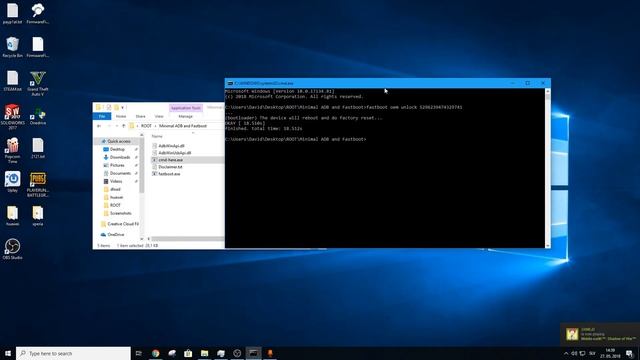Open the ROOT folder in navigation pane

[x=115, y=205]
